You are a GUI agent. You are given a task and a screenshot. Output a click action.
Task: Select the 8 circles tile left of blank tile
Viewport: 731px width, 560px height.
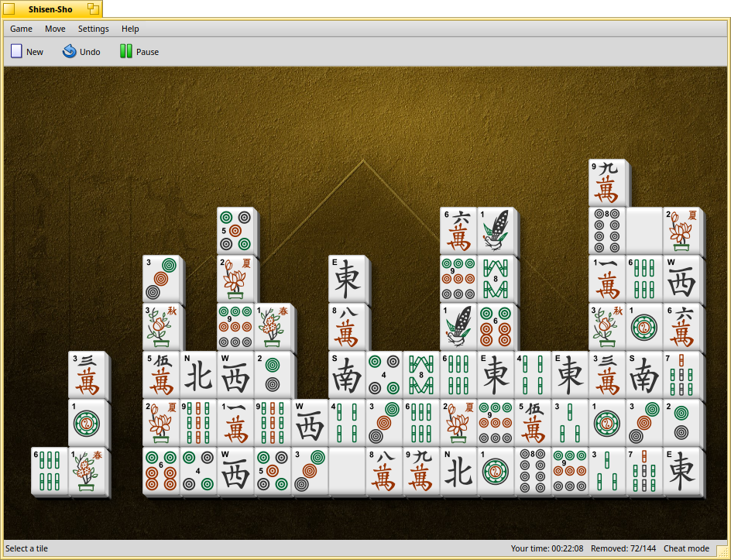click(x=607, y=231)
